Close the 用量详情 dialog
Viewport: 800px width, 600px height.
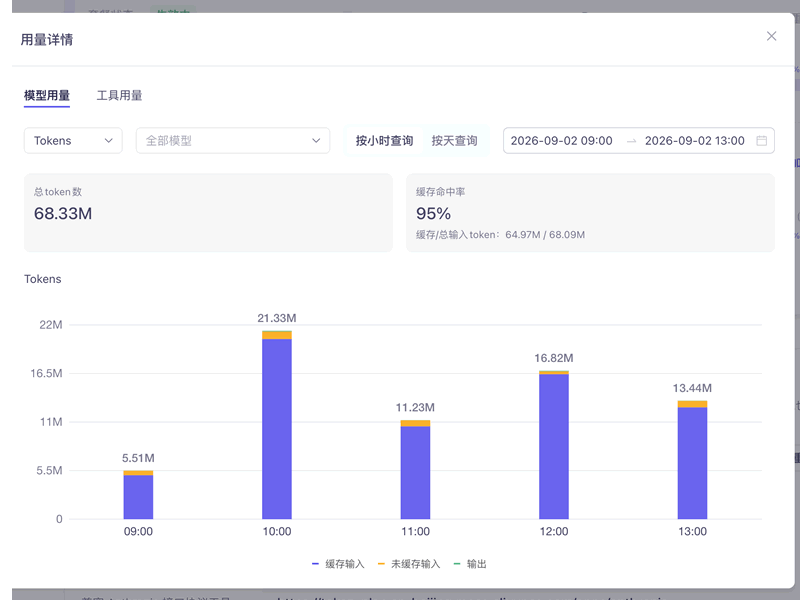771,36
